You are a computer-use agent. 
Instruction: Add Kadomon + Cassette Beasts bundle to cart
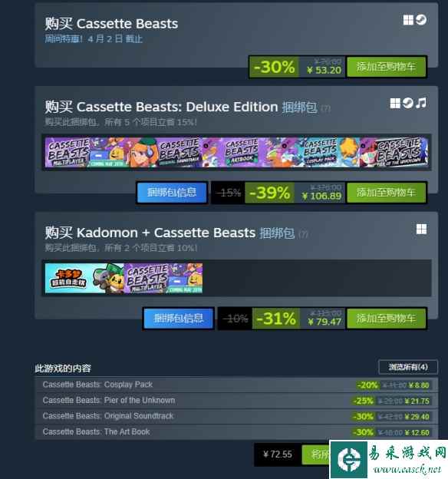[386, 319]
